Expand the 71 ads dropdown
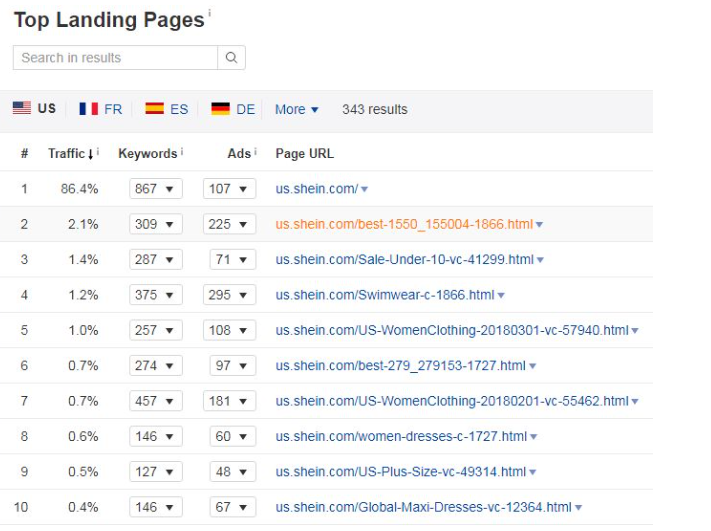This screenshot has width=711, height=531. [233, 259]
